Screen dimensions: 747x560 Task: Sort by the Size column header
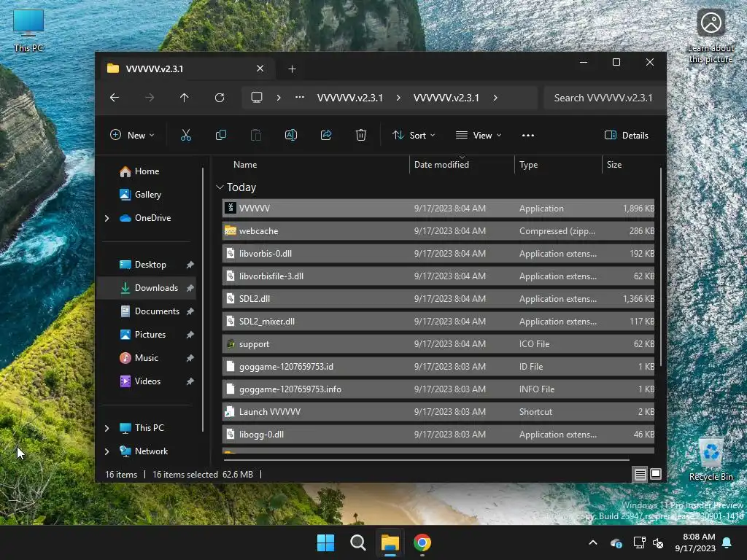[x=614, y=165]
